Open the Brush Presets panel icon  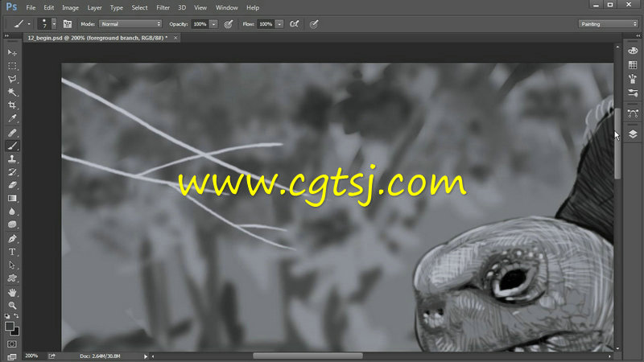coord(633,79)
